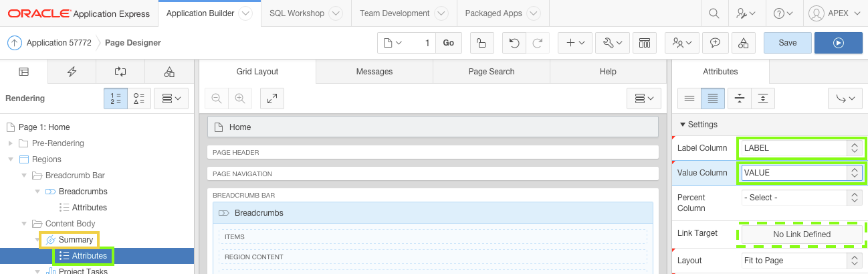The width and height of the screenshot is (868, 274).
Task: Zoom in the grid layout
Action: tap(239, 98)
